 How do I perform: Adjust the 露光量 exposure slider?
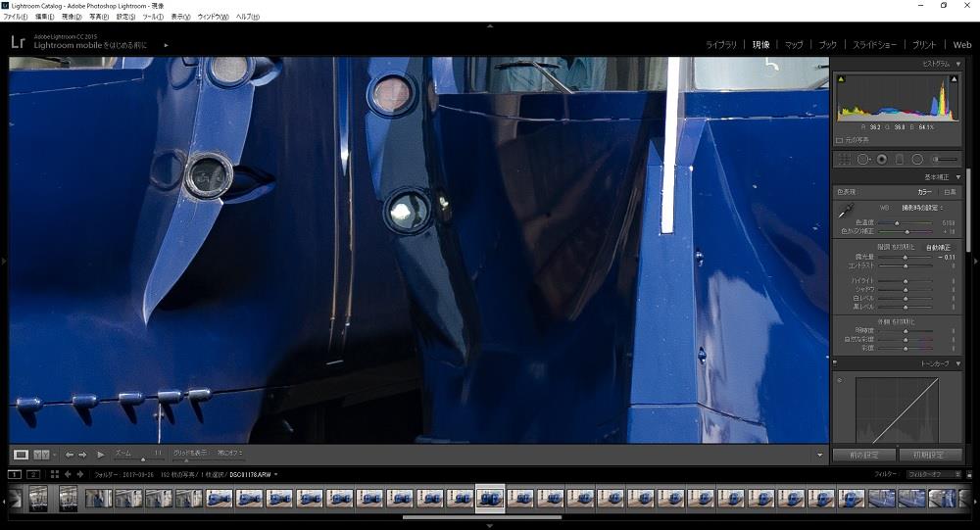(x=906, y=257)
